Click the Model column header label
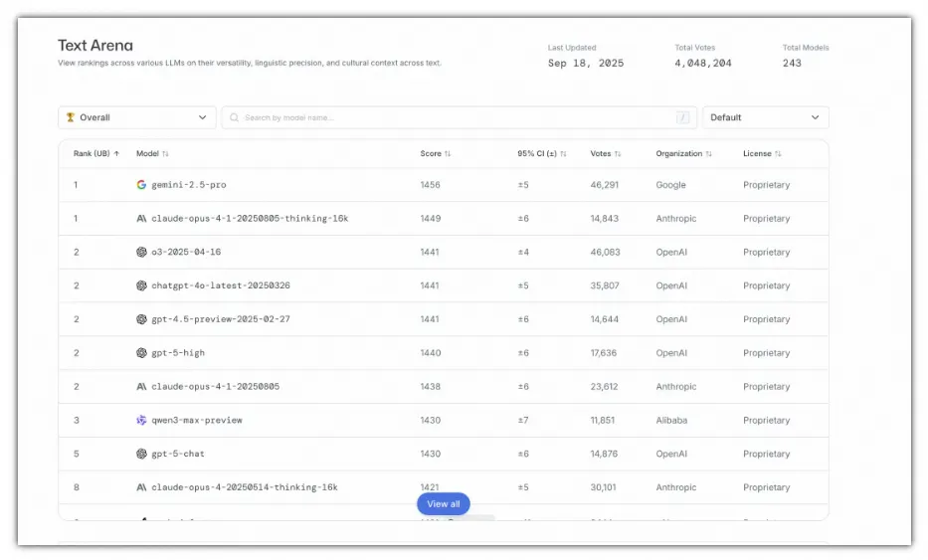 147,154
